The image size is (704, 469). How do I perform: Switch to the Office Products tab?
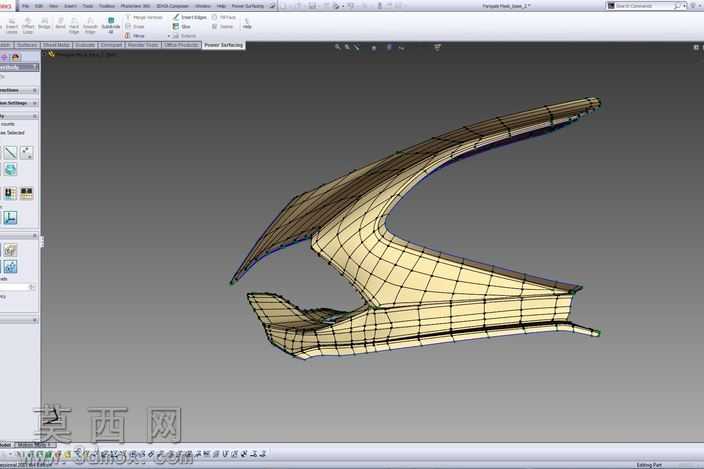point(181,45)
